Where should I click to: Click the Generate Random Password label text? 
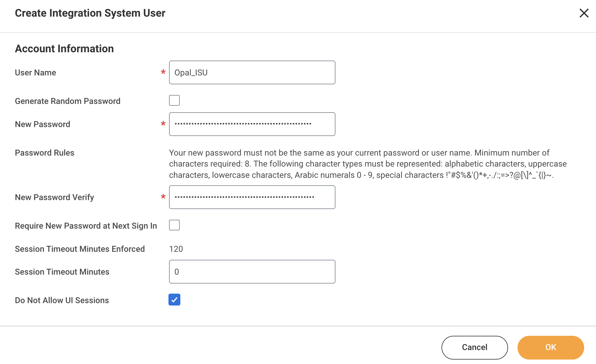67,101
